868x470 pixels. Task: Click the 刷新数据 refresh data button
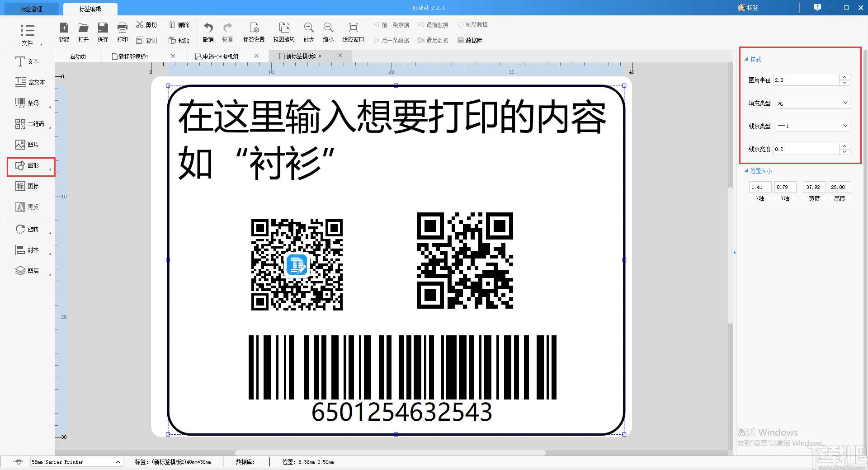click(473, 24)
